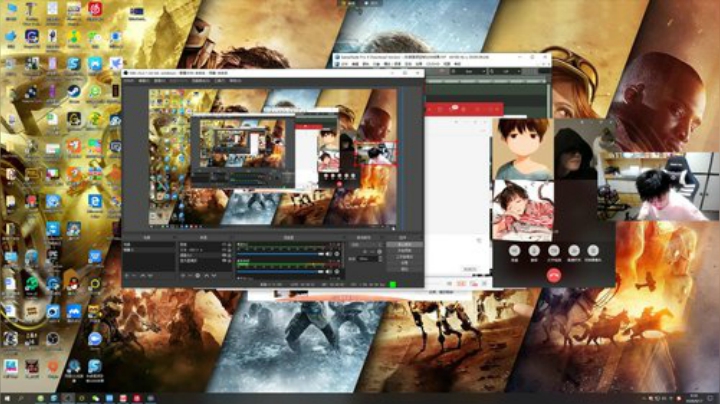Click the red hang-up button in the call window
This screenshot has height=404, width=720.
[x=554, y=275]
